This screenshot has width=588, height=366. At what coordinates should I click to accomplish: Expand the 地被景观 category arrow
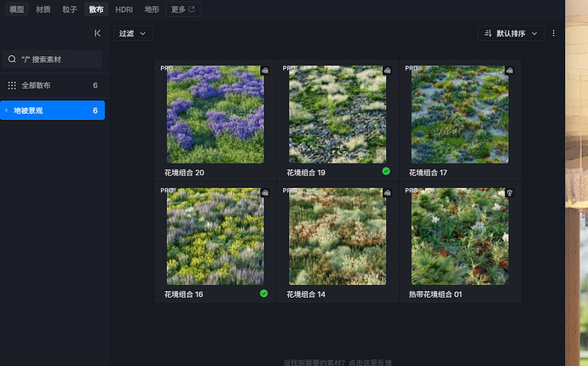click(x=6, y=111)
